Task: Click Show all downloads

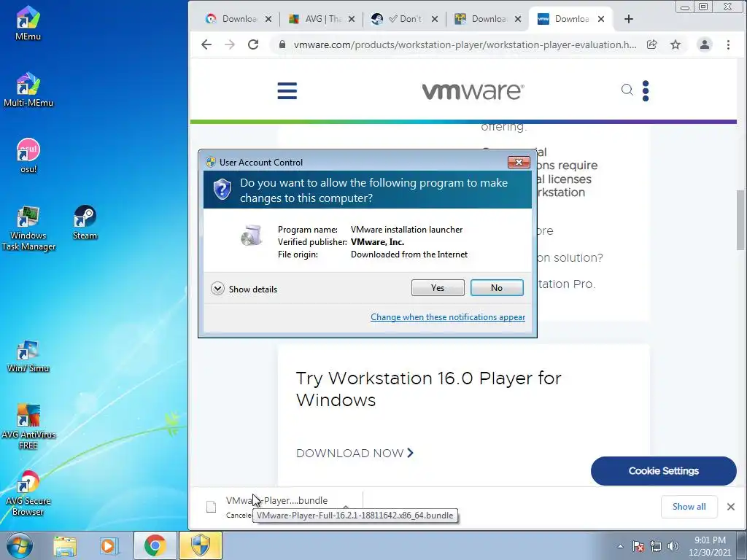Action: [689, 507]
